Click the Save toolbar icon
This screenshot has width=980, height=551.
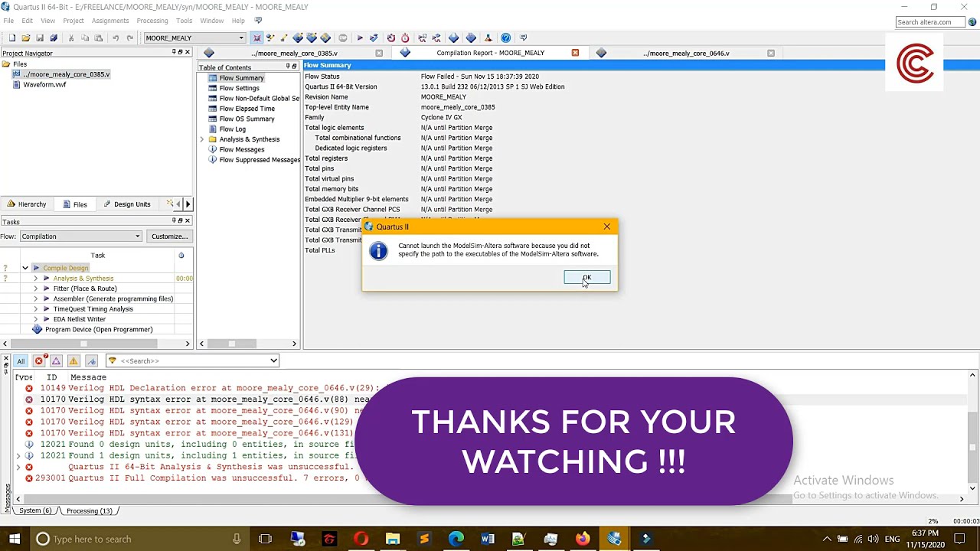click(40, 37)
